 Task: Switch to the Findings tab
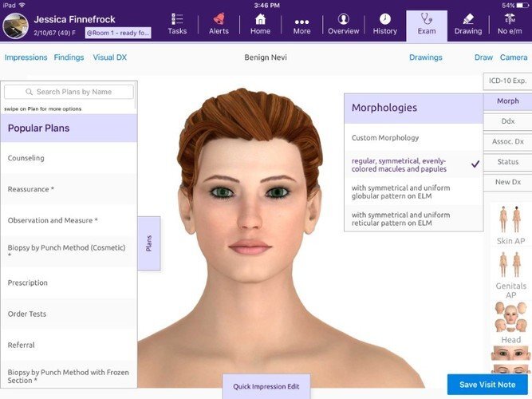69,57
